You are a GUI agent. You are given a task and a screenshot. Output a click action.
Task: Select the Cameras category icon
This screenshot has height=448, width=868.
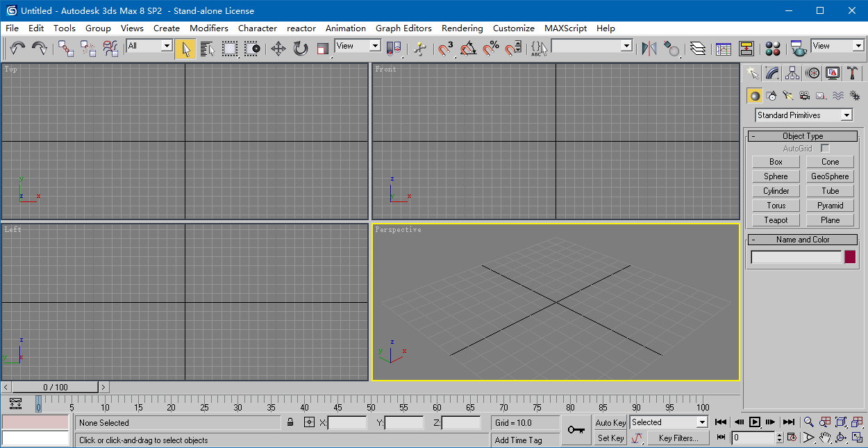click(x=805, y=96)
